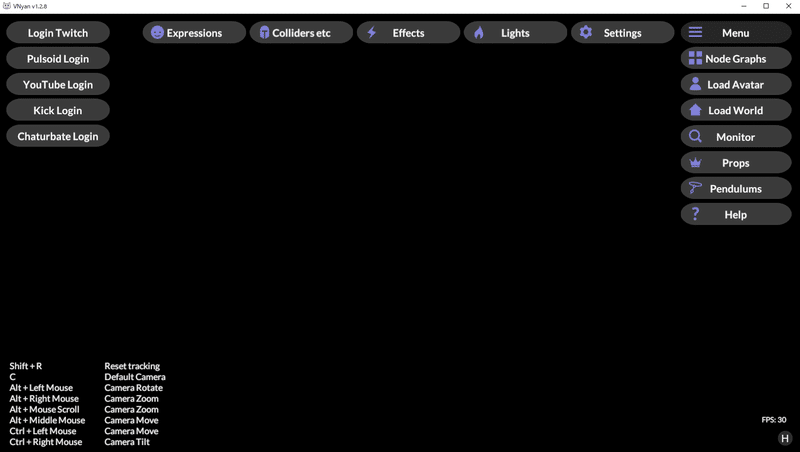800x452 pixels.
Task: Click the round H icon bottom right
Action: (785, 438)
